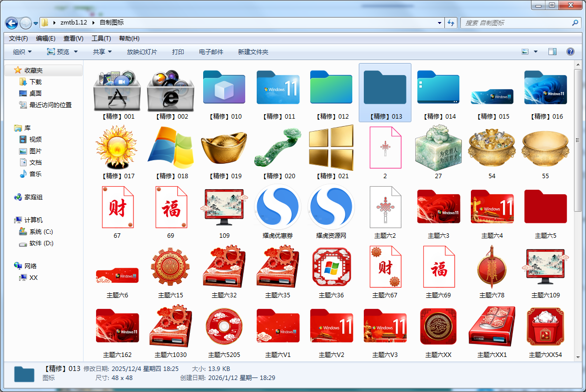Select the 耀虎资源网 blue logo icon
This screenshot has width=586, height=392.
click(331, 206)
